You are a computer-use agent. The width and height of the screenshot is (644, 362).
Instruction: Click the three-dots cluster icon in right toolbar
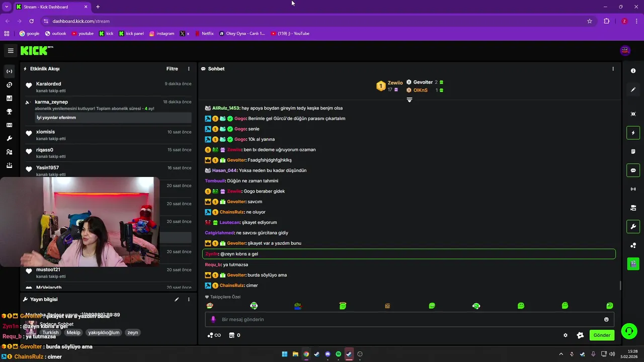tap(633, 245)
